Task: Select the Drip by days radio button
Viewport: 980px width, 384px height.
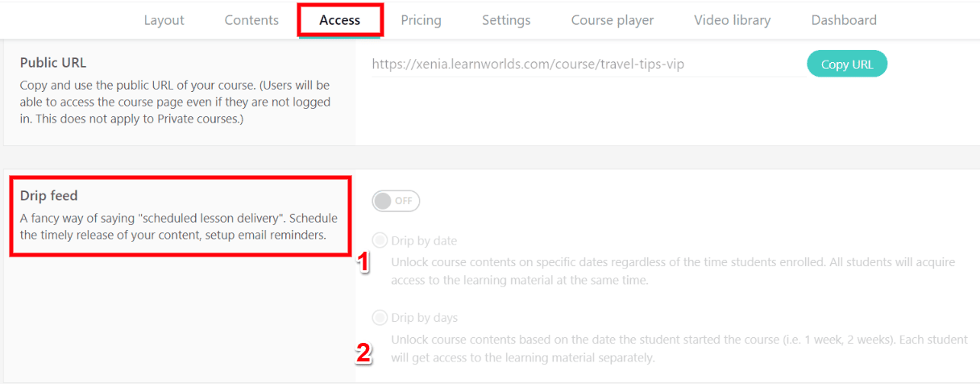Action: 380,318
